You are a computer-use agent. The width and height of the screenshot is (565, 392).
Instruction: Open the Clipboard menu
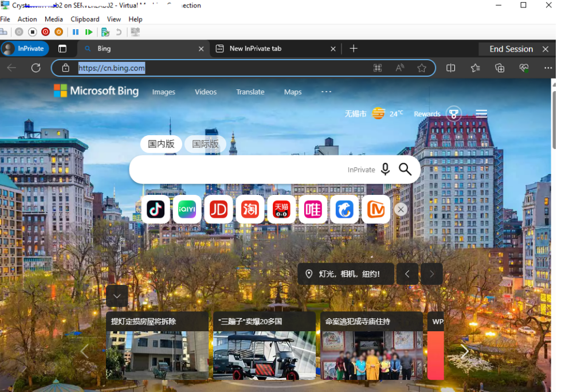pyautogui.click(x=85, y=19)
